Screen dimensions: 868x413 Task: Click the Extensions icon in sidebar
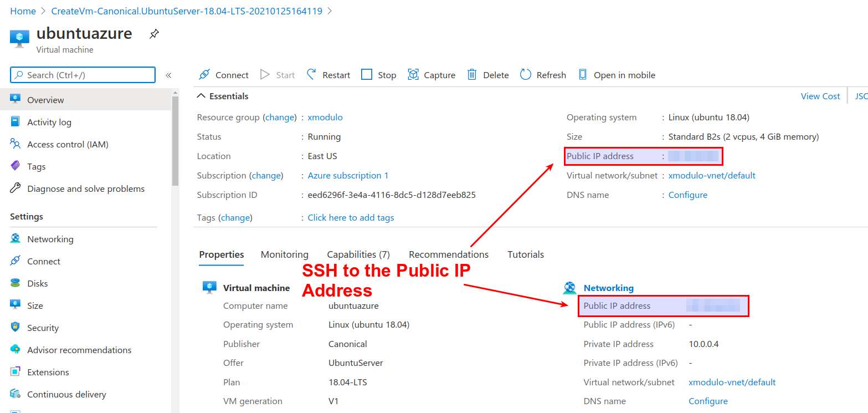[x=16, y=372]
